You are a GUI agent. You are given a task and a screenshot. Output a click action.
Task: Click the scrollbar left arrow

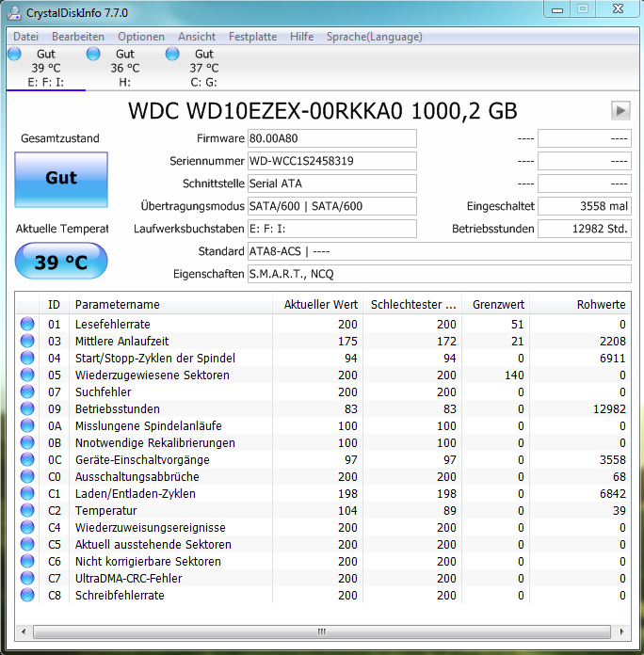coord(24,631)
